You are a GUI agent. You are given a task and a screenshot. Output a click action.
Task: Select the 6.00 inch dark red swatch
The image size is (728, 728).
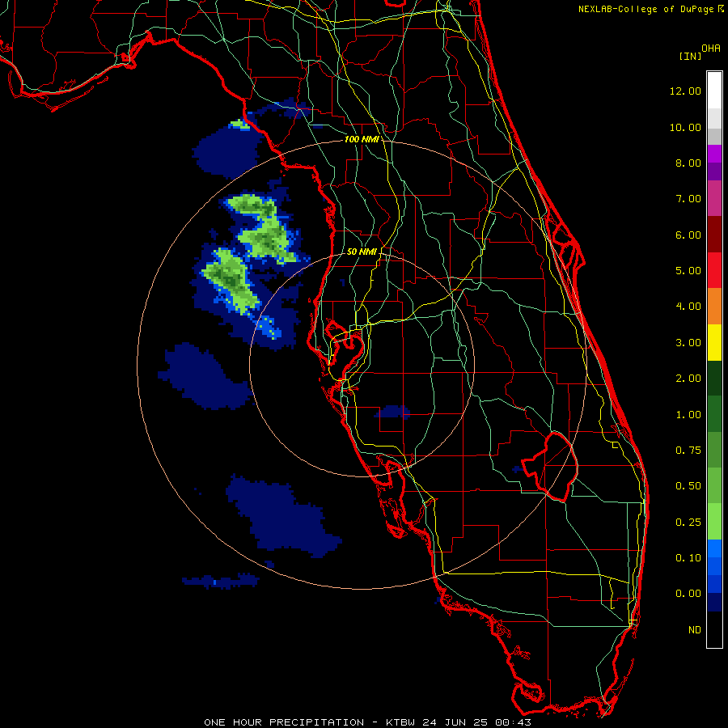click(714, 235)
